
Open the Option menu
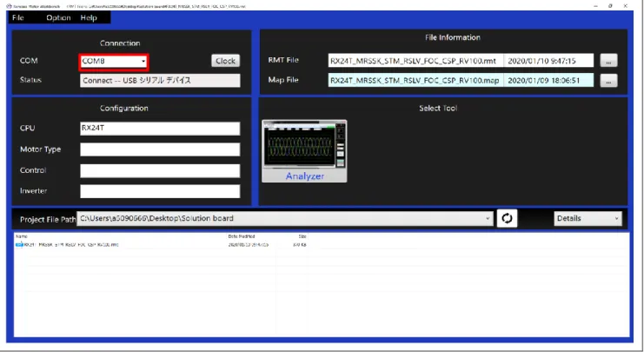(58, 17)
